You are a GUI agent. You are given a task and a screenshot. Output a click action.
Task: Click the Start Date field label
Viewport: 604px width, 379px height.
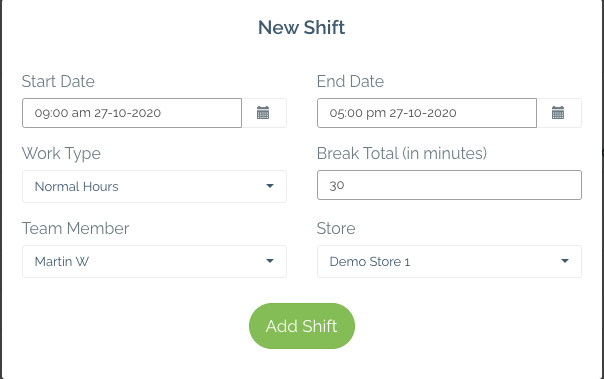point(58,81)
